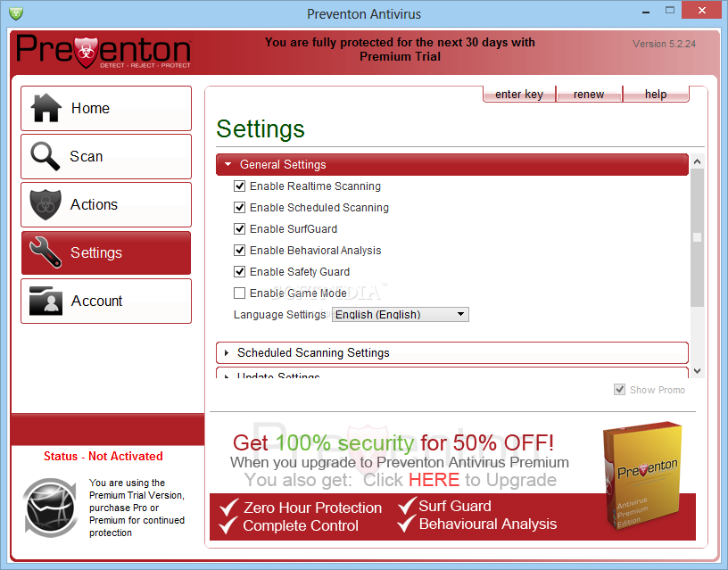Turn off Enable Behavioral Analysis
728x570 pixels.
(x=240, y=250)
